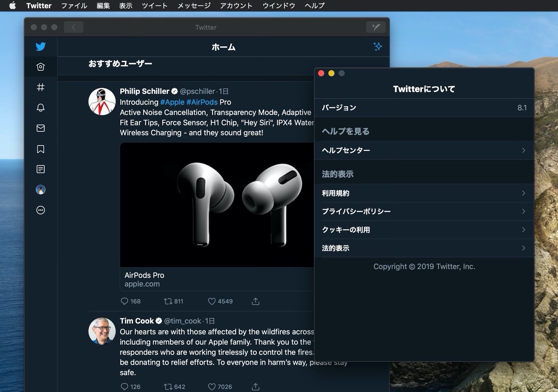558x392 pixels.
Task: Open the ツイート menu
Action: click(155, 5)
